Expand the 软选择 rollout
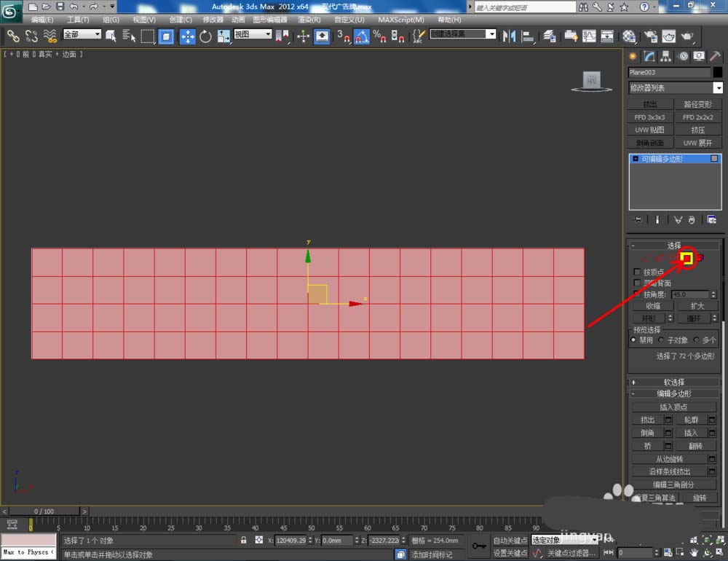 tap(673, 382)
